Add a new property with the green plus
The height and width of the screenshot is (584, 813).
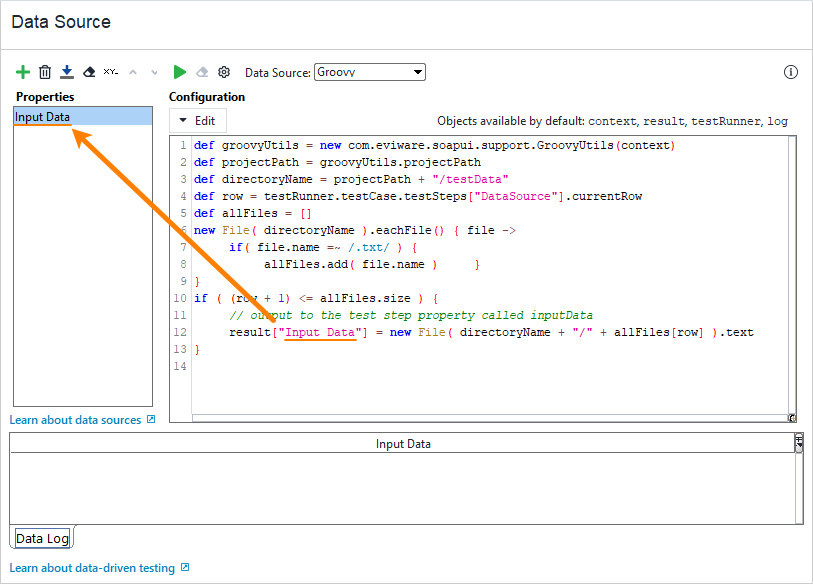[23, 72]
